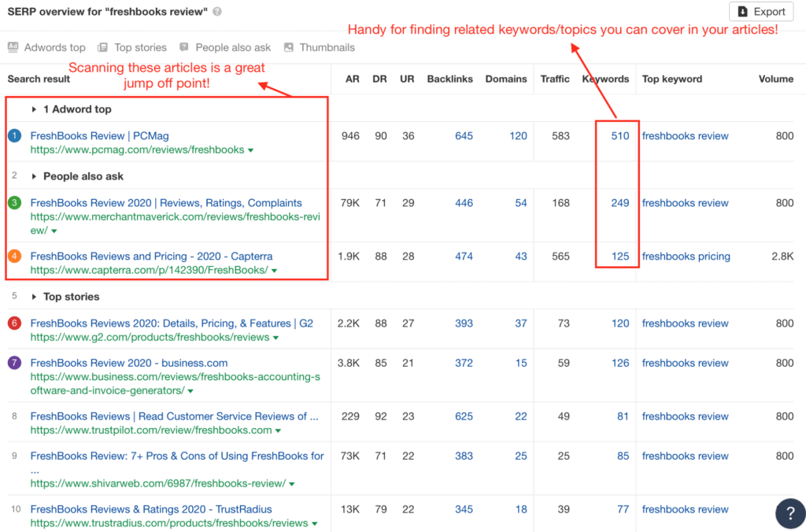Expand the People also ask row
Viewport: 806px width, 532px height.
(35, 176)
